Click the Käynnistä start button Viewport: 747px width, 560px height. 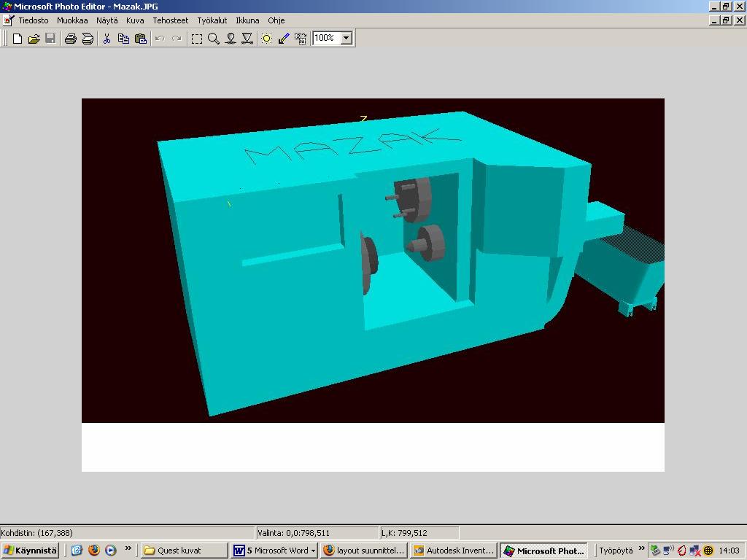31,551
